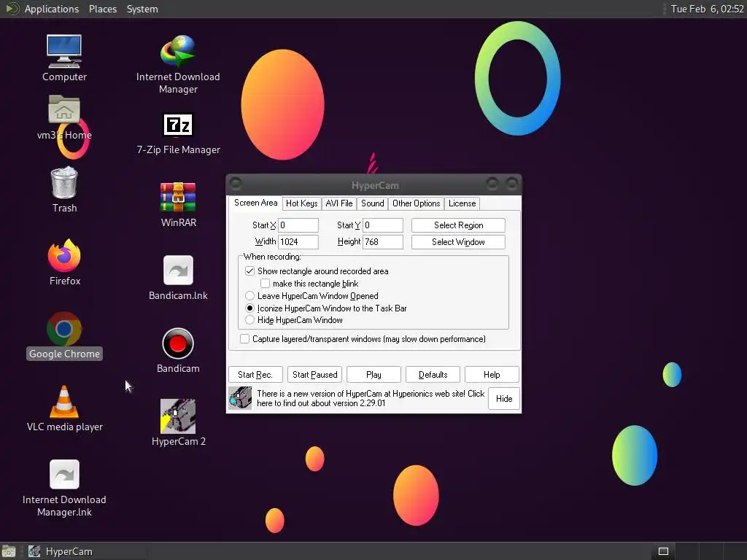Open the Sound tab

click(x=373, y=203)
